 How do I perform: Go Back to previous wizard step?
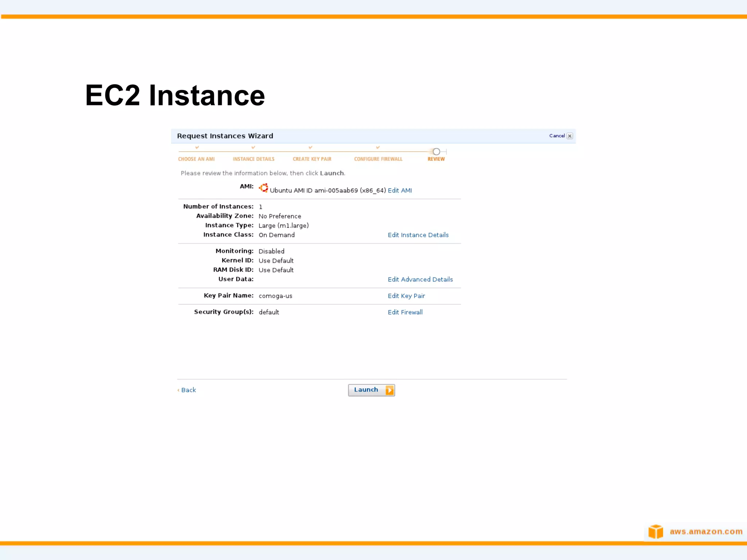pos(188,390)
